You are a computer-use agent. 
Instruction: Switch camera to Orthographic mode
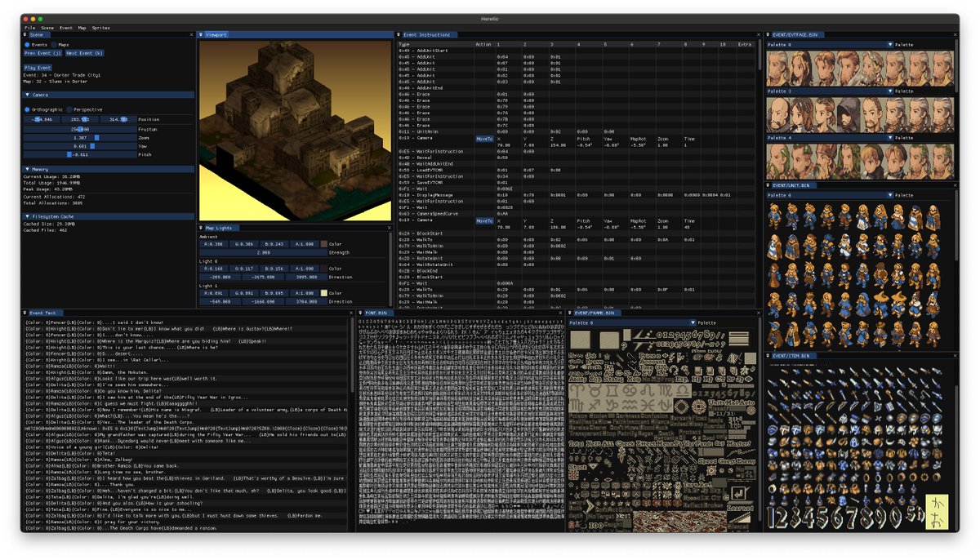(x=27, y=109)
